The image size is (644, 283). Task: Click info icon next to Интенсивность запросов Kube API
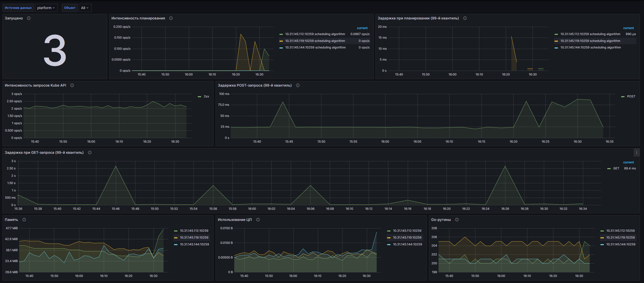[72, 85]
